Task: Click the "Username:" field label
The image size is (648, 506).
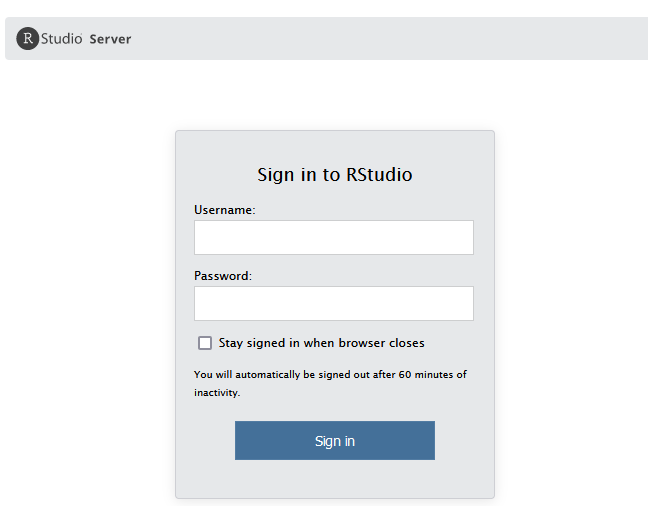Action: [x=225, y=210]
